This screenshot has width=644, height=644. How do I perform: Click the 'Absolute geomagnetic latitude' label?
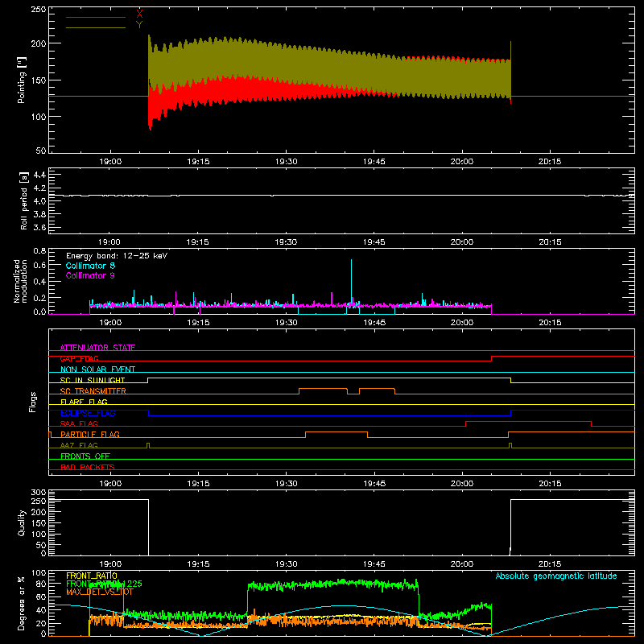556,576
